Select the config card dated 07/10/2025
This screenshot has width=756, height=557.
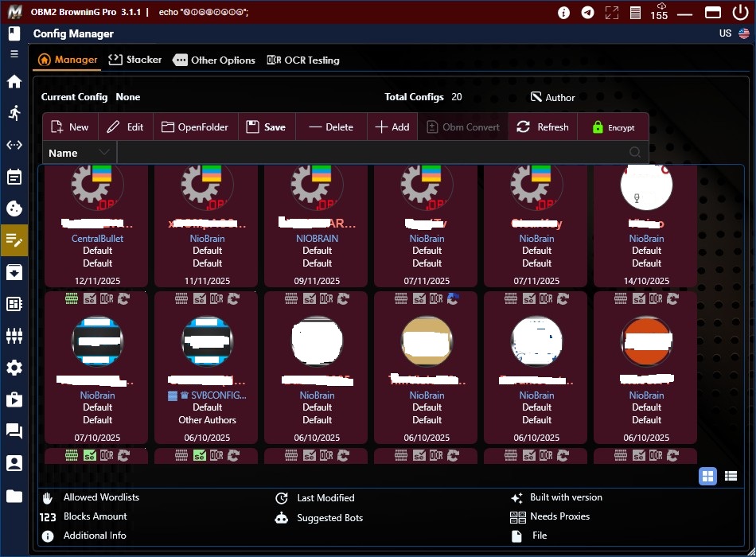(x=96, y=368)
